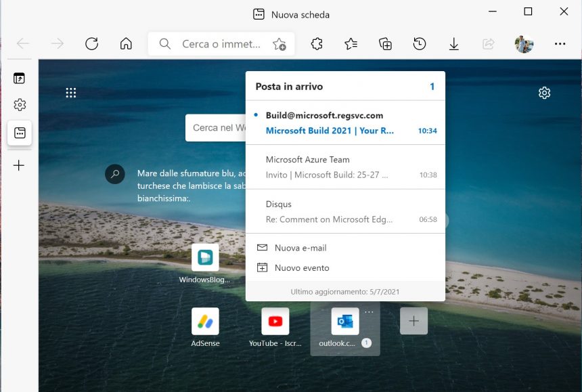The height and width of the screenshot is (392, 582).
Task: Click the AdSense tile label
Action: point(205,343)
